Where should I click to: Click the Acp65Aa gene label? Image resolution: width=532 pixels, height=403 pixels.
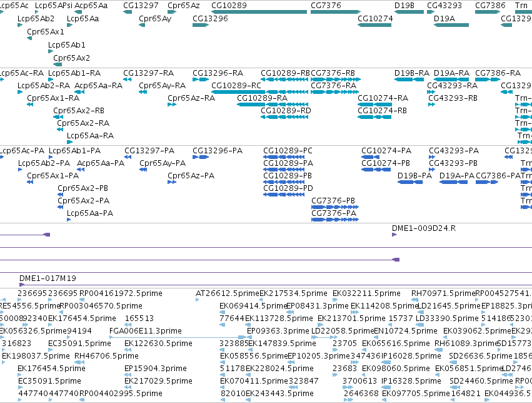pos(91,6)
